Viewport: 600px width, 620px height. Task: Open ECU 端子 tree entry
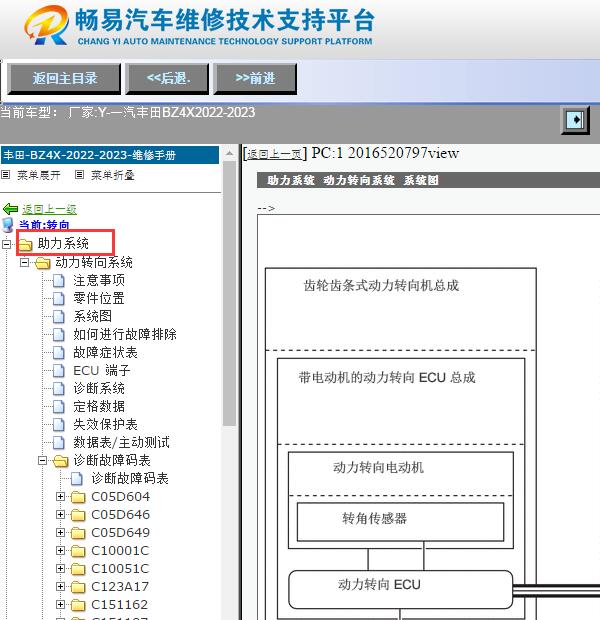point(102,370)
